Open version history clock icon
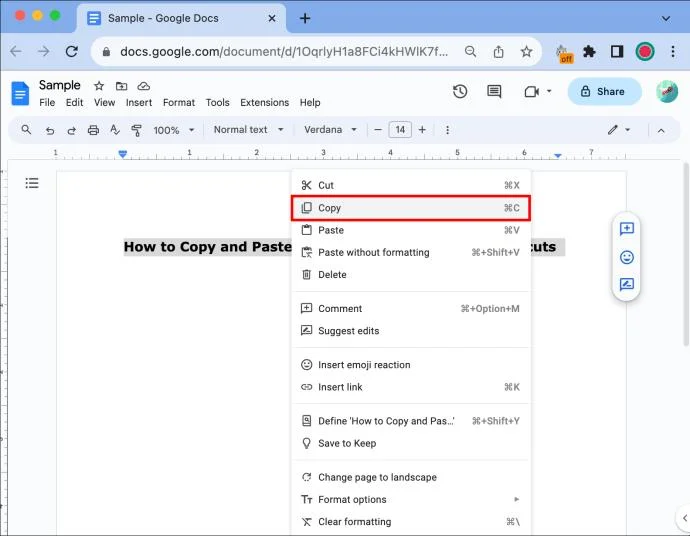The height and width of the screenshot is (536, 690). point(460,92)
